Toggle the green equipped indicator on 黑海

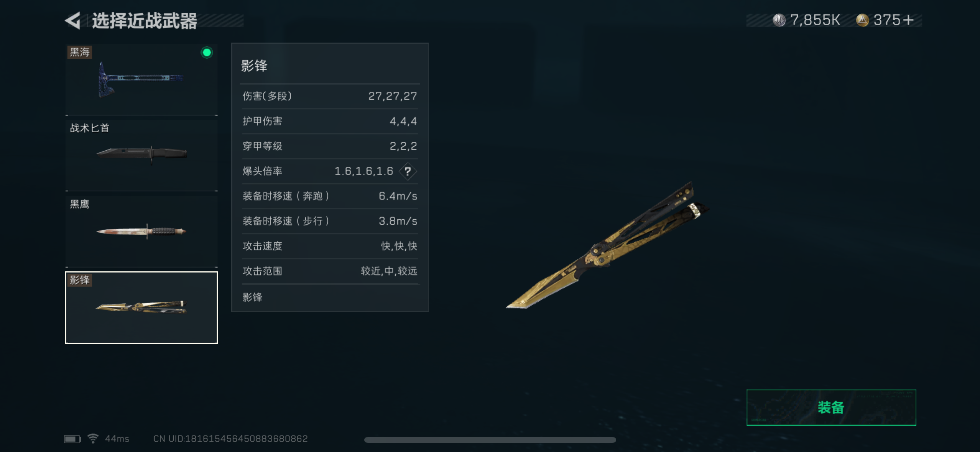point(207,53)
